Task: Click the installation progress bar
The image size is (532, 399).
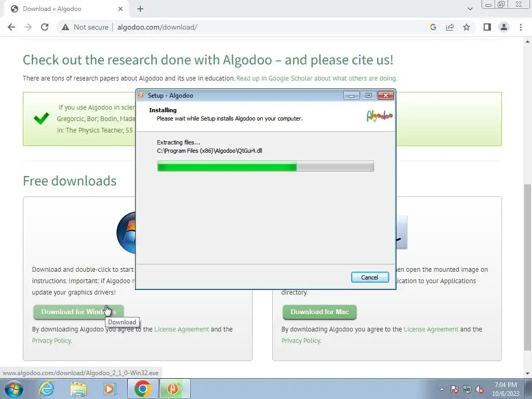Action: [x=265, y=166]
